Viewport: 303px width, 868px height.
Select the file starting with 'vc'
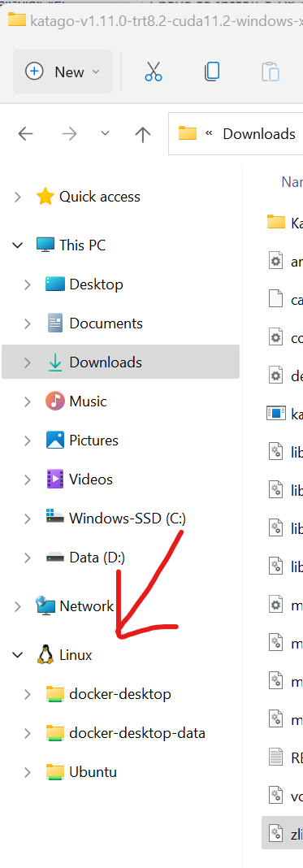tap(285, 796)
